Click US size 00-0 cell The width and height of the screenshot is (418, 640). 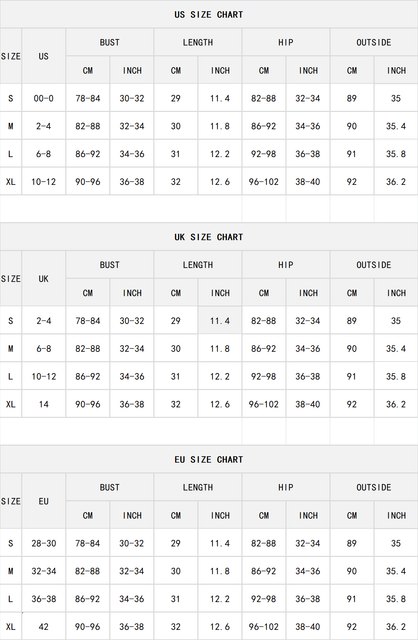click(x=44, y=98)
